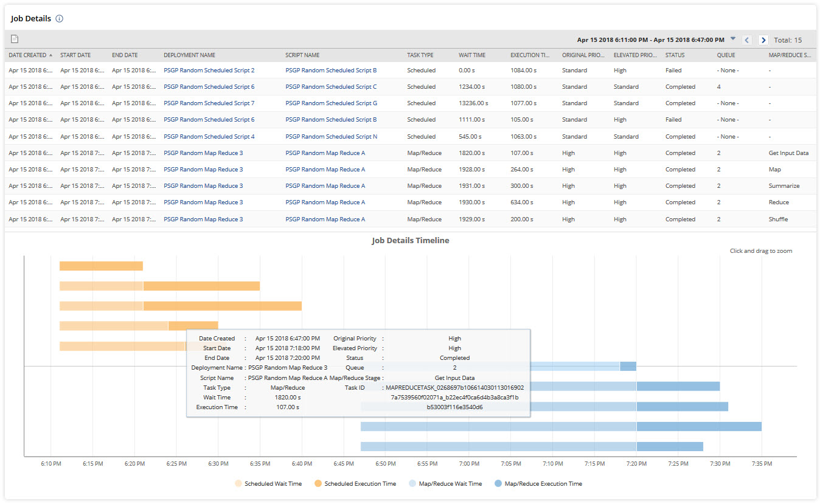
Task: Toggle Scheduled Execution Time legend swatch
Action: [x=318, y=484]
